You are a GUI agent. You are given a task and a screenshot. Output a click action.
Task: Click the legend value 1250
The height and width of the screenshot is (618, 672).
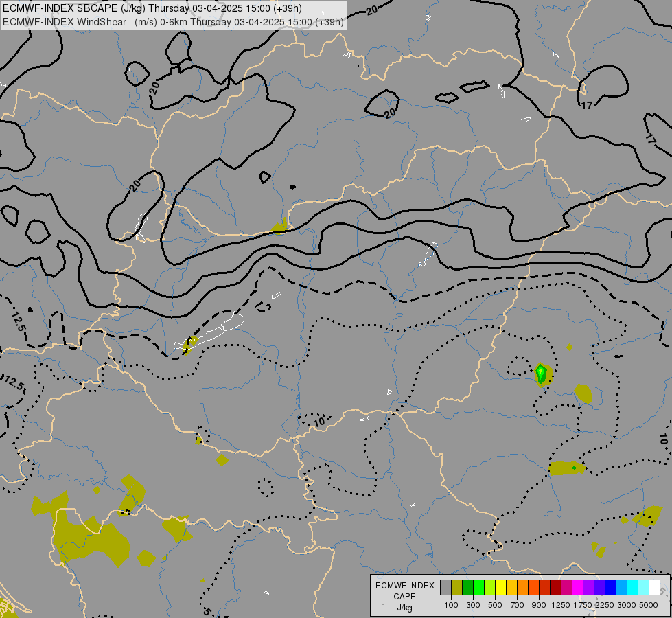pyautogui.click(x=561, y=605)
